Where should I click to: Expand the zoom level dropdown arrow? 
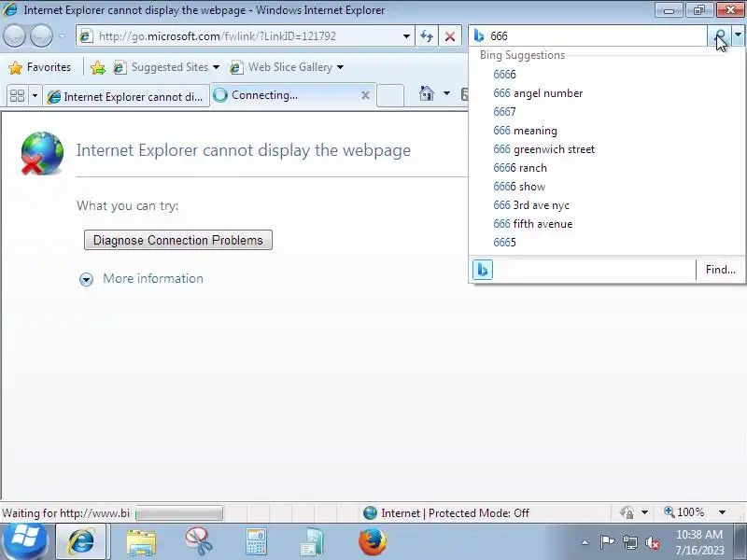point(722,512)
